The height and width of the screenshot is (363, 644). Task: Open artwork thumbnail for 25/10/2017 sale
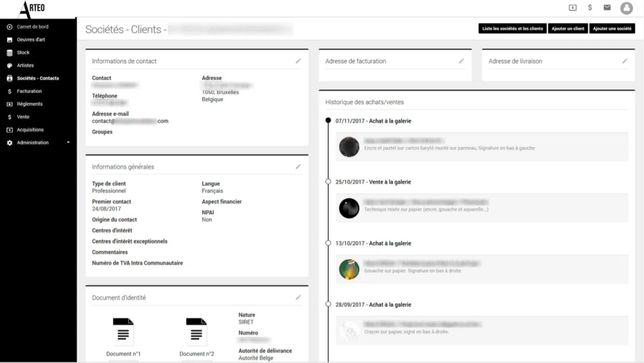349,208
